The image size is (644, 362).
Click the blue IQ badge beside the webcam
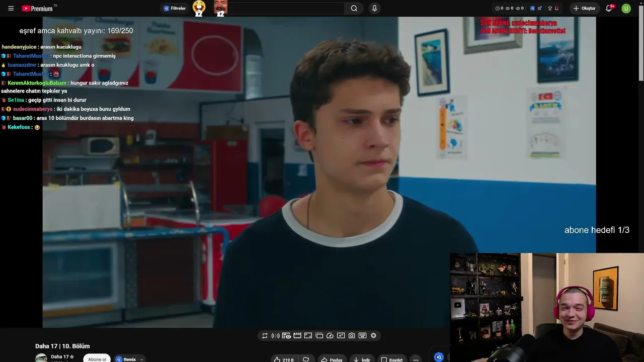439,357
